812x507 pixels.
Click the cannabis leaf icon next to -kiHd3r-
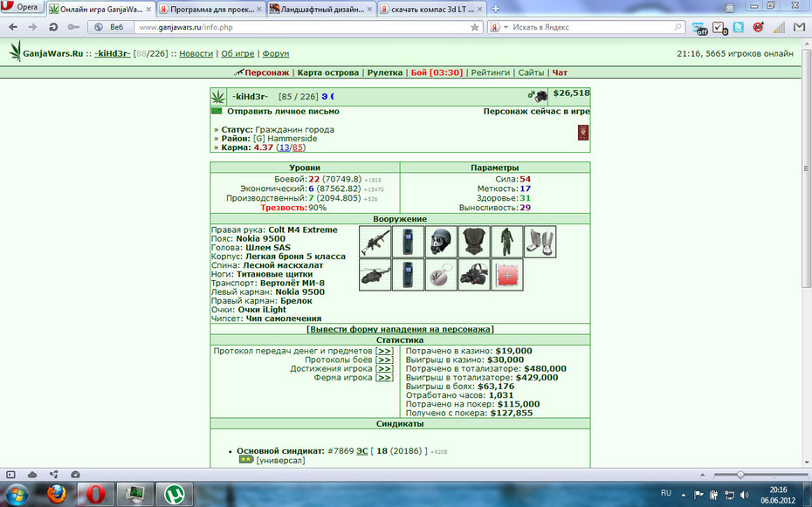[218, 97]
